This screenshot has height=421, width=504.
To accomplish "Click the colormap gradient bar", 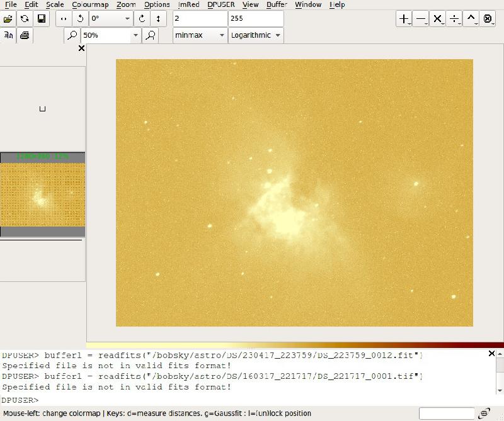I will [x=295, y=345].
